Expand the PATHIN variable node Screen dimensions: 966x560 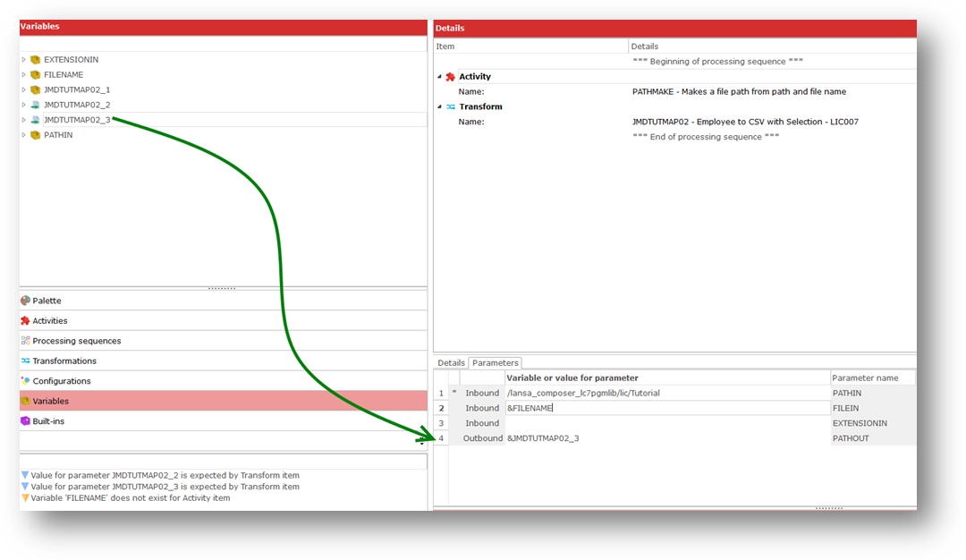[24, 135]
